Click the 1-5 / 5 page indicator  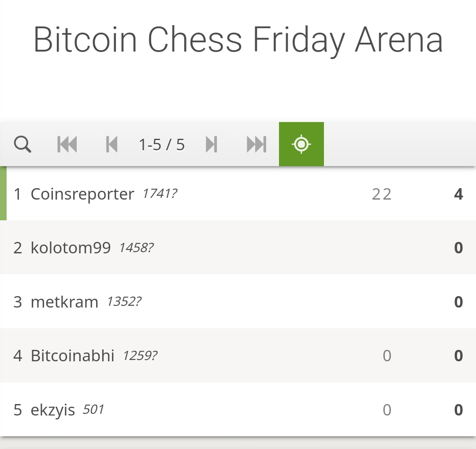coord(162,145)
